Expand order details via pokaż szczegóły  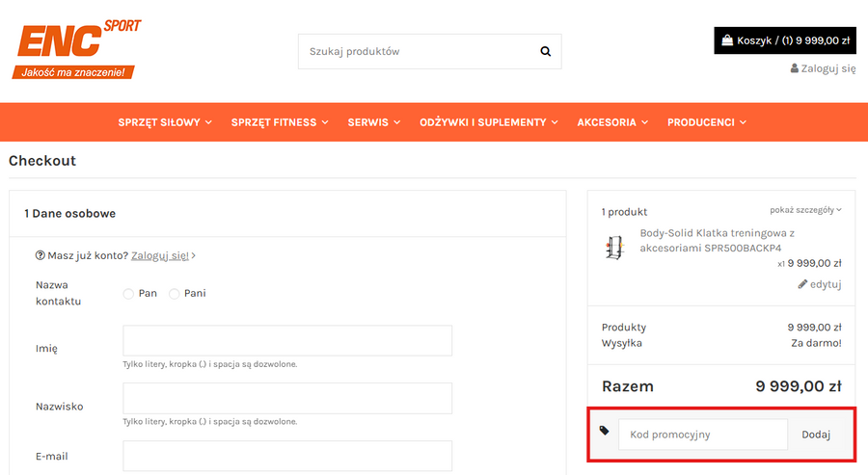[805, 210]
